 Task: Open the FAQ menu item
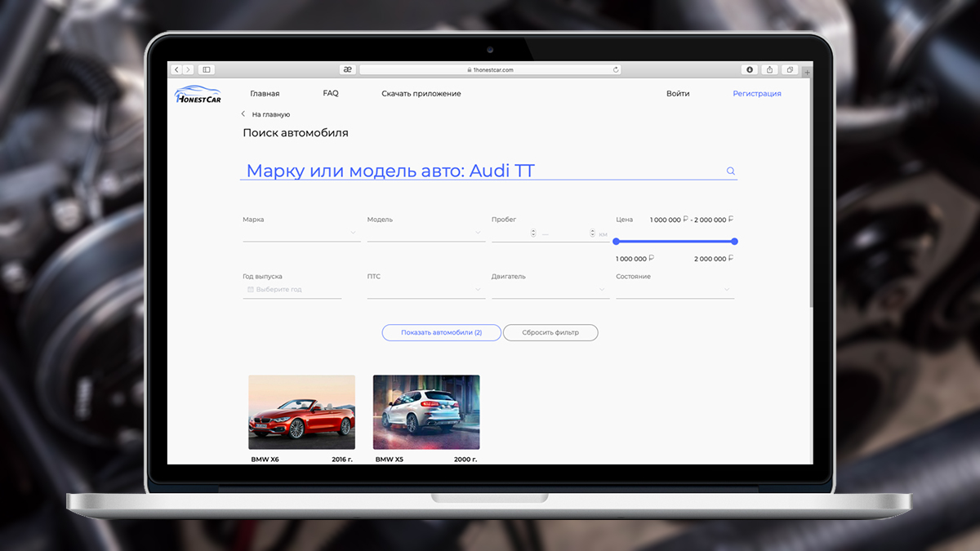point(331,93)
